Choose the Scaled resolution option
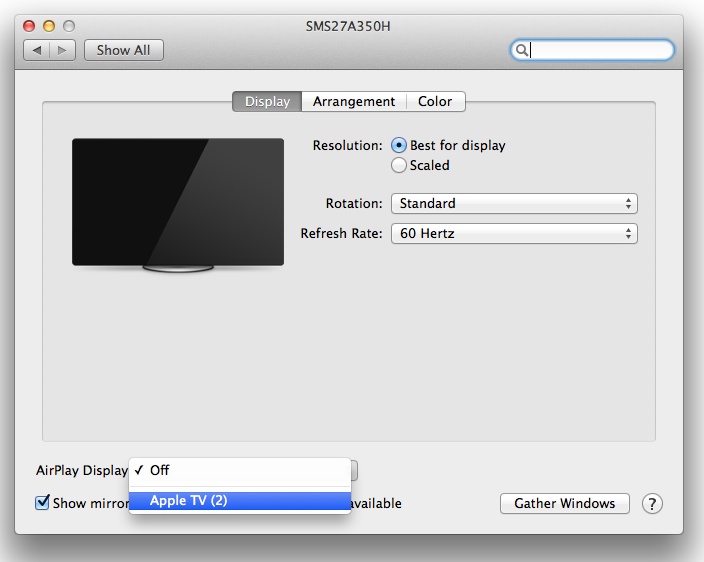 coord(400,165)
